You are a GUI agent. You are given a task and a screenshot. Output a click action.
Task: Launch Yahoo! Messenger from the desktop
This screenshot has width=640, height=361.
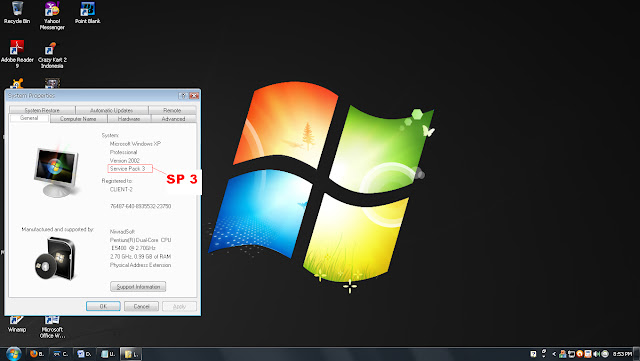click(x=52, y=16)
